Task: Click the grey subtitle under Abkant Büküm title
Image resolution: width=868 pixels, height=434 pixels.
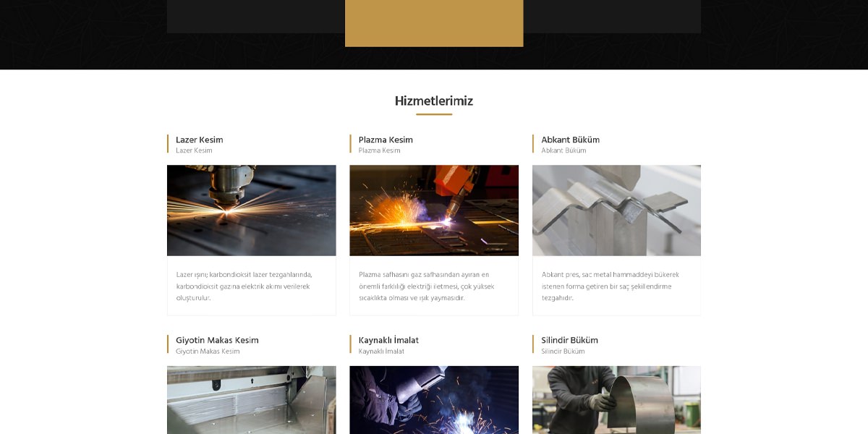Action: [x=564, y=150]
